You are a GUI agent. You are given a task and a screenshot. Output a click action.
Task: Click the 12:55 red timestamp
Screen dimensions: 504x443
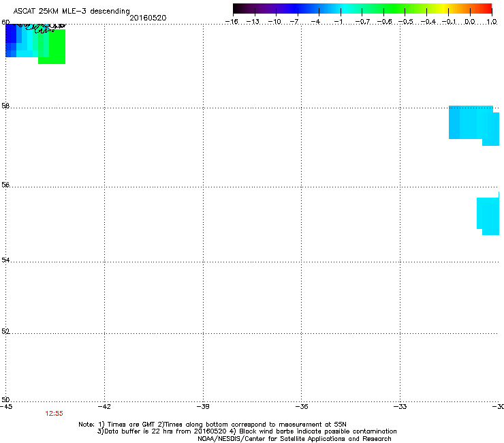pos(54,414)
